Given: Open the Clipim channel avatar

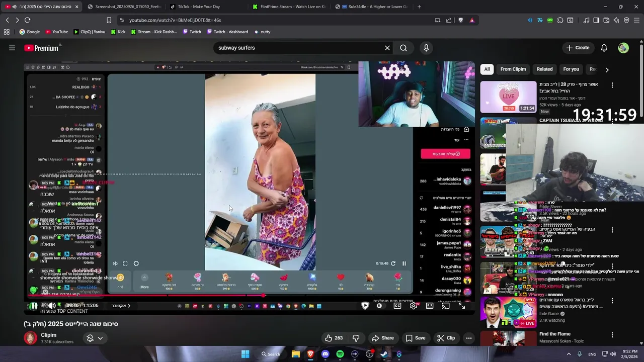Looking at the screenshot, I should tap(31, 338).
